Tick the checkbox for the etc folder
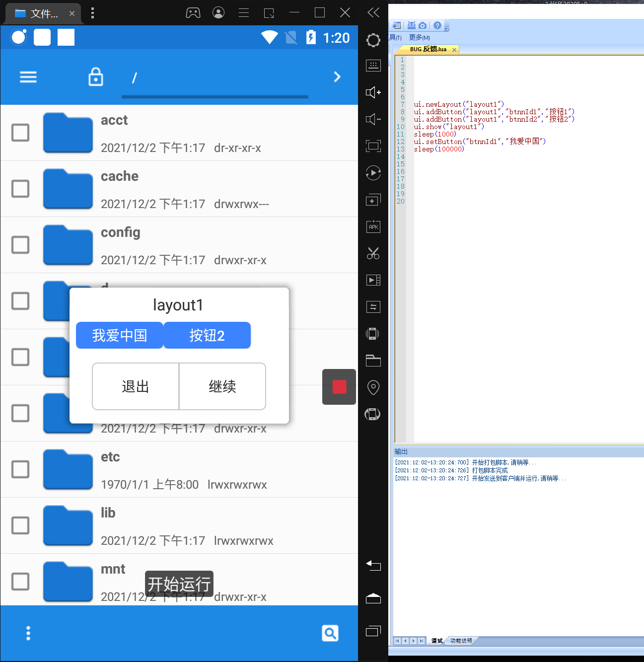This screenshot has width=644, height=662. [20, 469]
